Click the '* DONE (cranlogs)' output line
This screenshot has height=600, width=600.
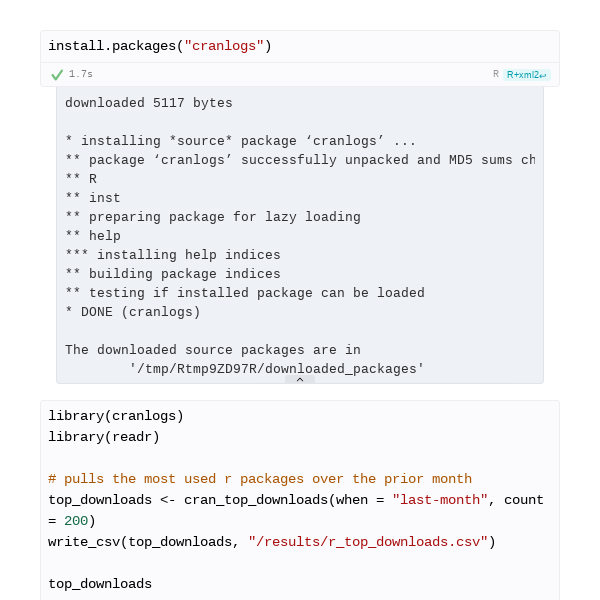(132, 312)
